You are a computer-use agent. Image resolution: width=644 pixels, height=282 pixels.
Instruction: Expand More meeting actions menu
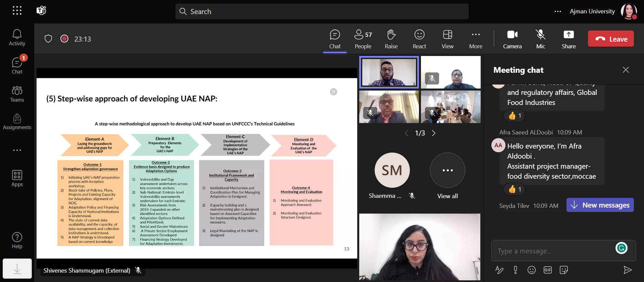(x=476, y=39)
